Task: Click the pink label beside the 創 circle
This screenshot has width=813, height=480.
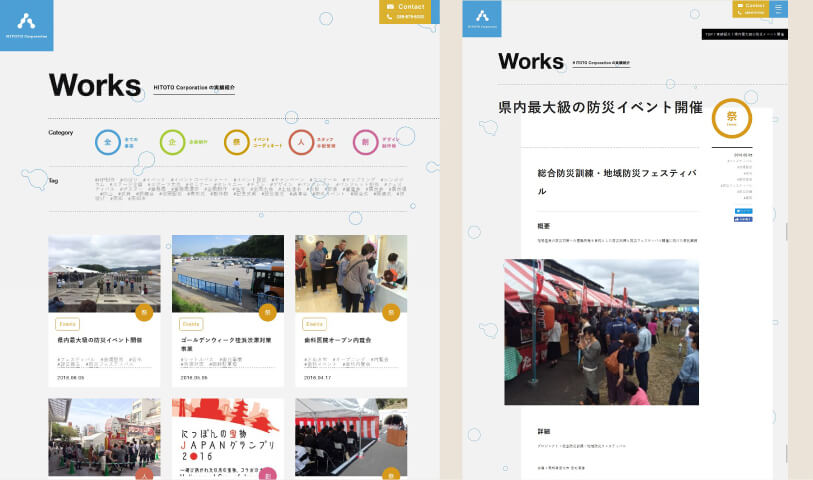Action: (x=390, y=143)
